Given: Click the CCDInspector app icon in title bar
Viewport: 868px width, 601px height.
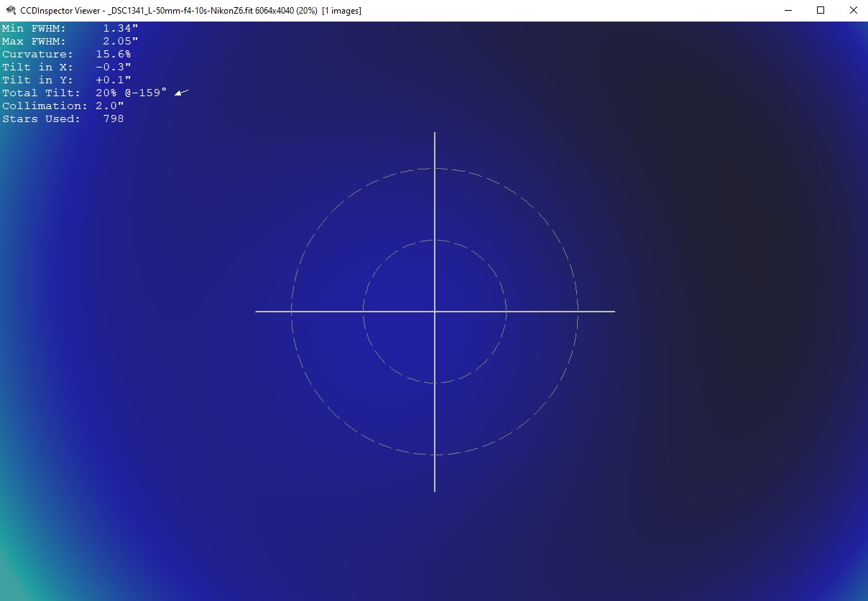Looking at the screenshot, I should [10, 11].
